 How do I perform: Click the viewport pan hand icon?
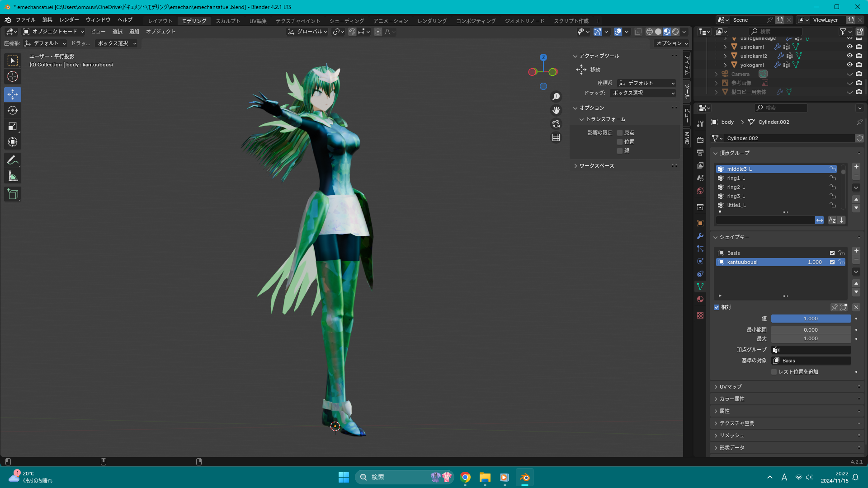click(x=556, y=110)
